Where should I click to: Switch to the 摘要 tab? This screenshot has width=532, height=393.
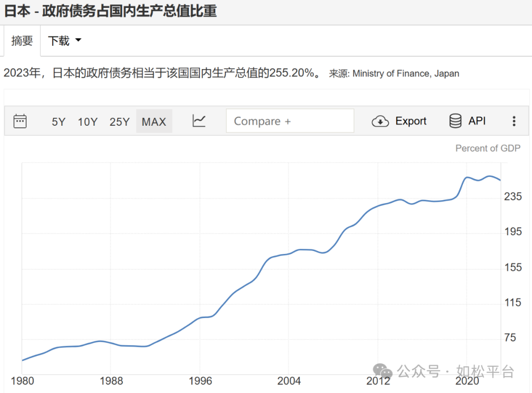[22, 41]
